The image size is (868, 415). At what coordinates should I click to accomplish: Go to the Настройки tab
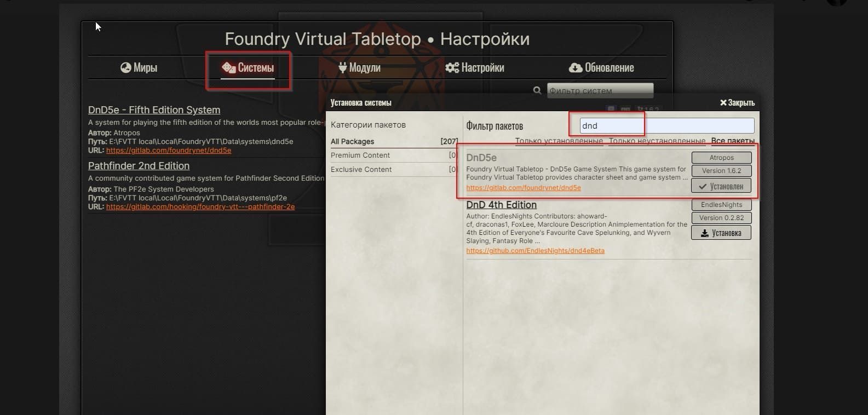(x=474, y=67)
